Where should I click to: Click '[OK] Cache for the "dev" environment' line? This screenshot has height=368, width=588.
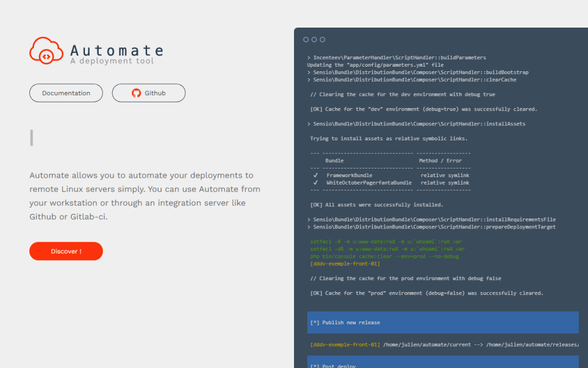(x=423, y=109)
